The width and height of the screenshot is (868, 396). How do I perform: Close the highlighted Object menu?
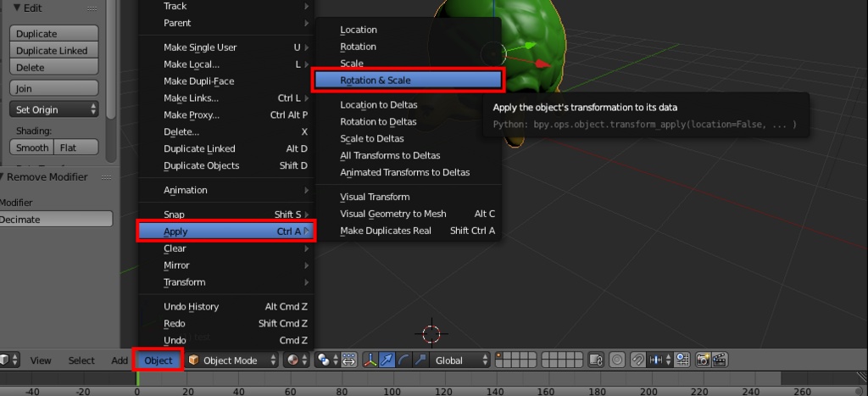pyautogui.click(x=158, y=360)
